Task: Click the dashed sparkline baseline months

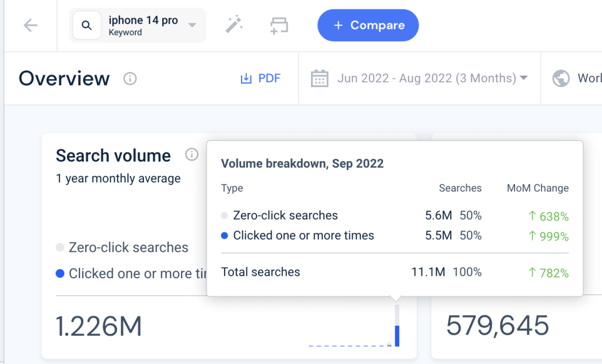Action: click(347, 346)
